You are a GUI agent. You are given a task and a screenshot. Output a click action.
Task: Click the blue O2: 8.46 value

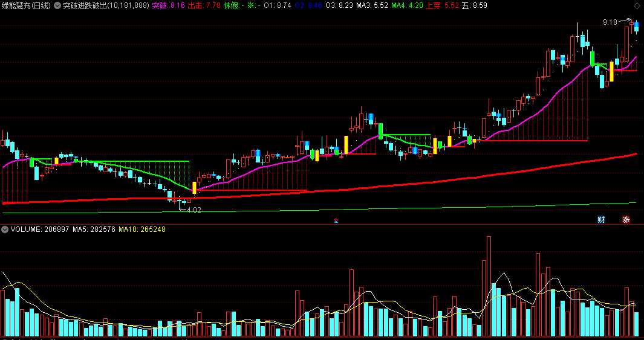pos(308,6)
